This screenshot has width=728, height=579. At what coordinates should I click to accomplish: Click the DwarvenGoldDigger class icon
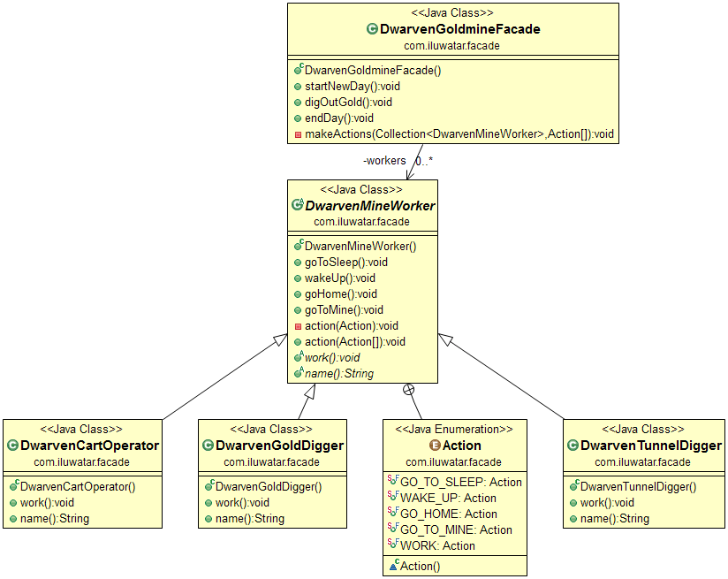208,446
